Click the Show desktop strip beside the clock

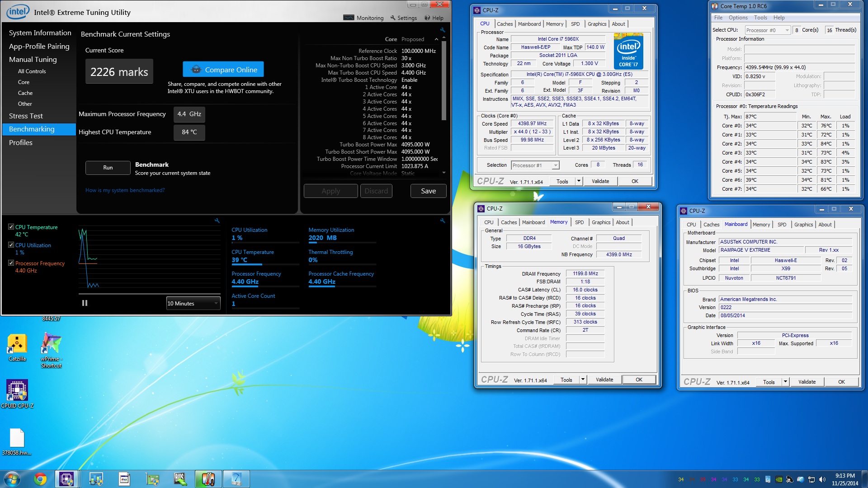pos(865,479)
